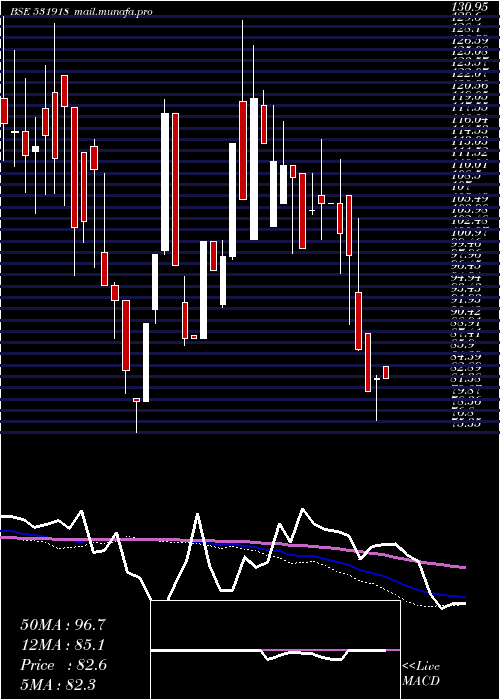Click inside the MACD indicator box
Viewport: 500px width, 700px height.
point(275,650)
